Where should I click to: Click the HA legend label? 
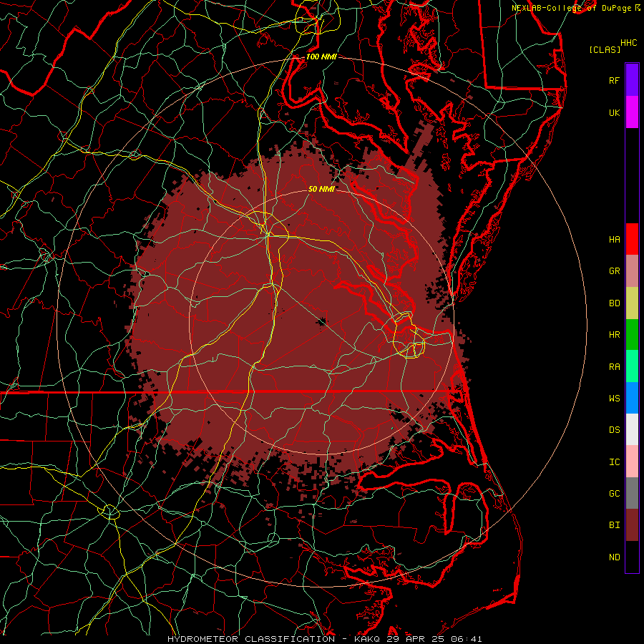click(x=614, y=240)
